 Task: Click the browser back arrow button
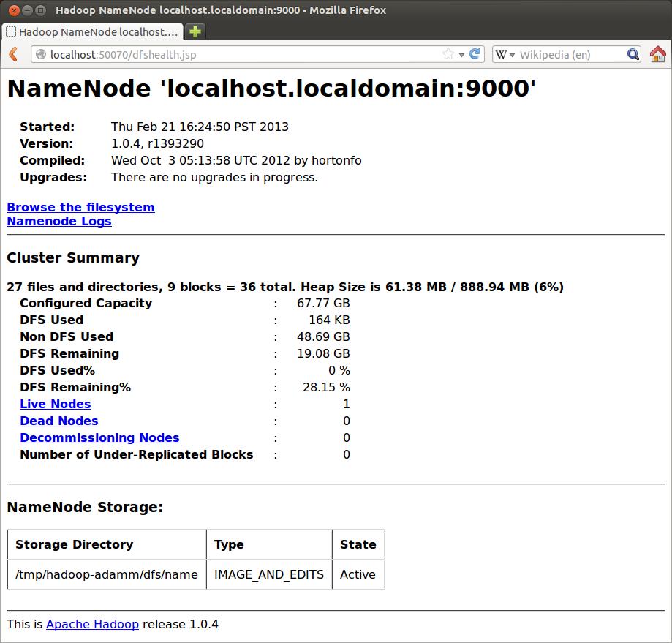point(13,54)
